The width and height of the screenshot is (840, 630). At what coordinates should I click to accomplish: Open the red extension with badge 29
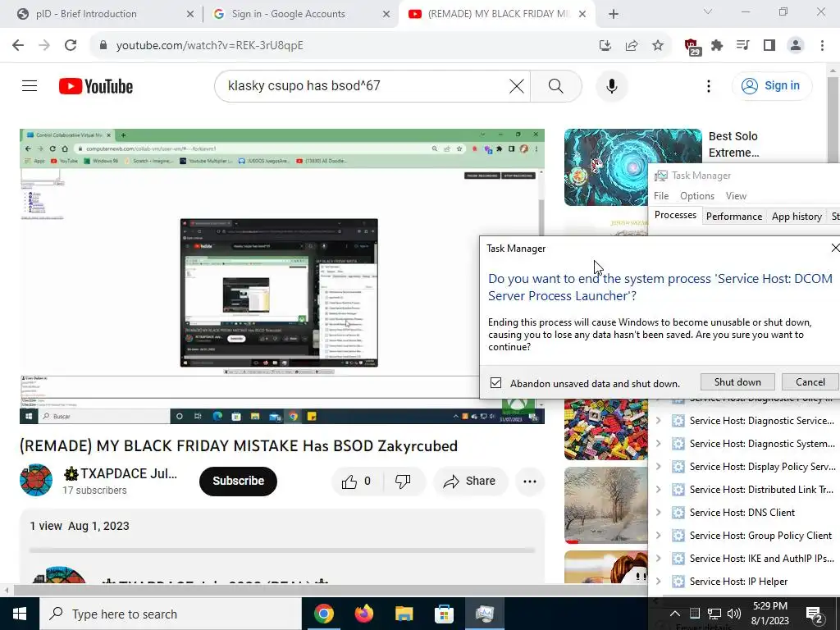click(692, 46)
